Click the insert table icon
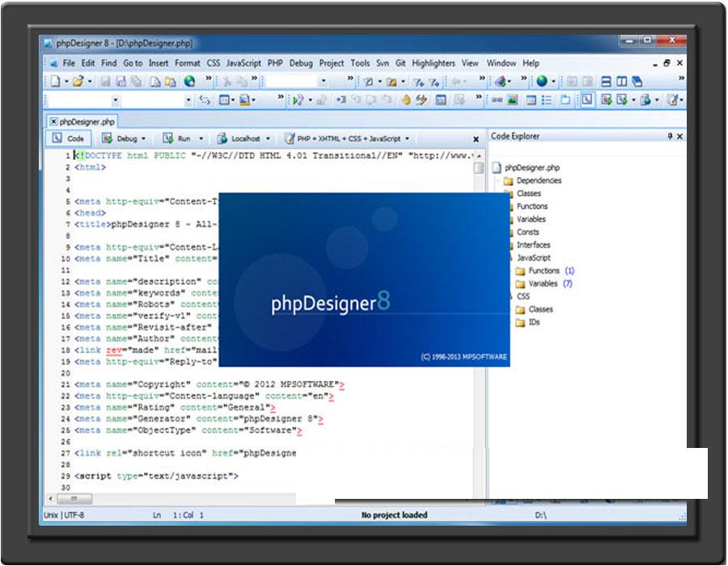 click(x=531, y=99)
